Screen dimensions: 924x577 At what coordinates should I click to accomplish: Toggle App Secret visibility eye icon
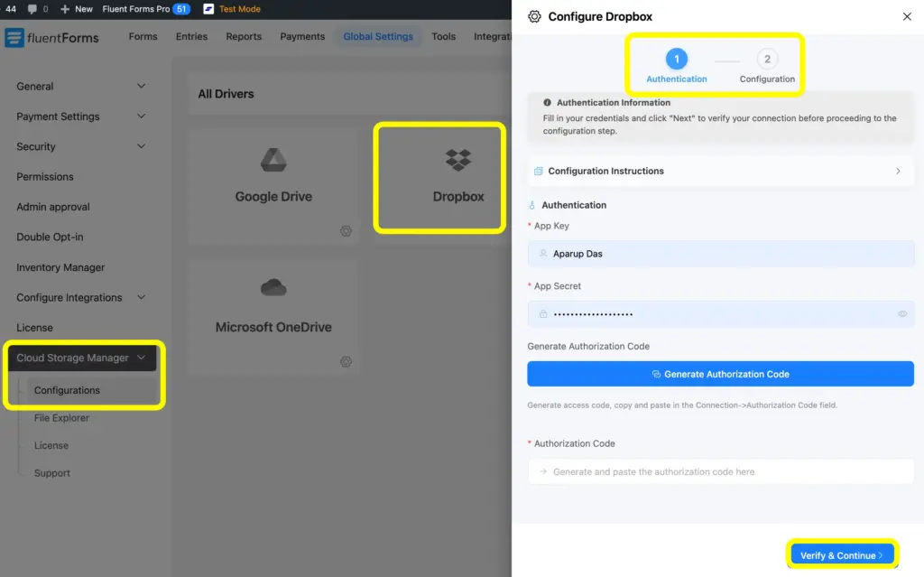pos(902,314)
